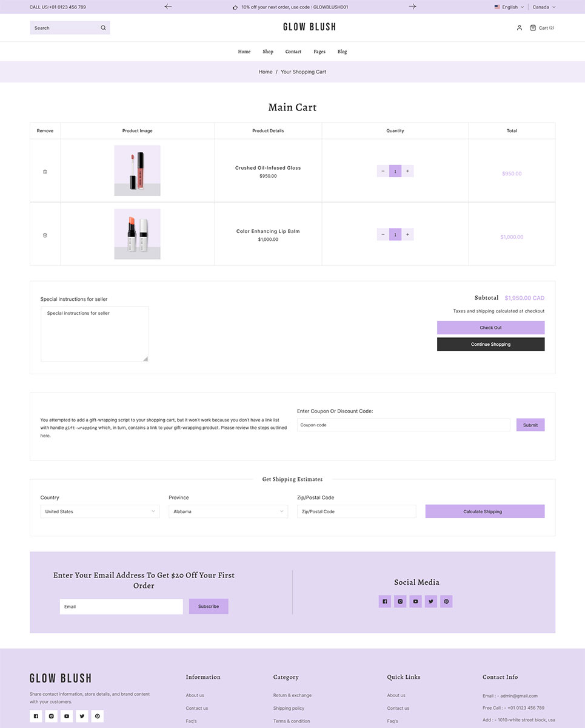Open YouTube icon in Social Media section
The width and height of the screenshot is (585, 728).
point(415,601)
